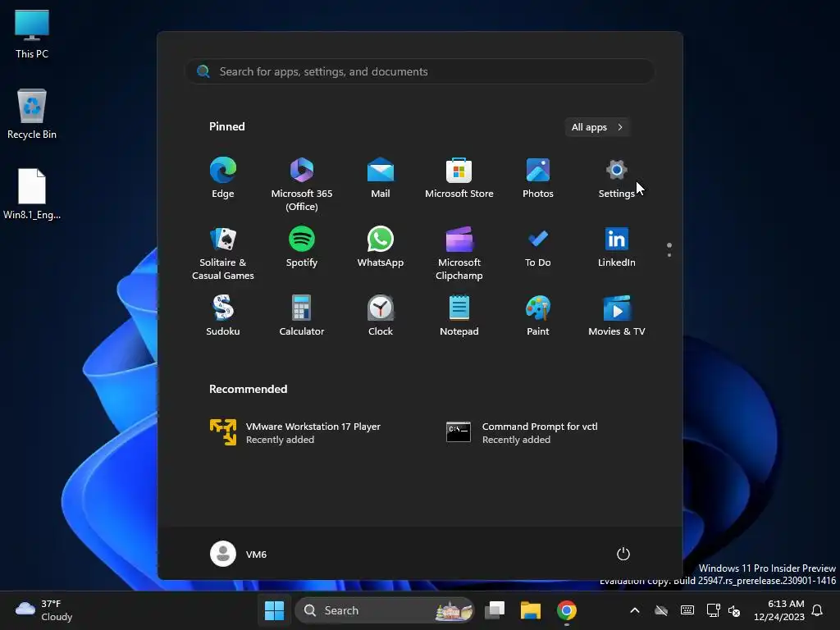
Task: Open the Paint app
Action: pos(538,316)
